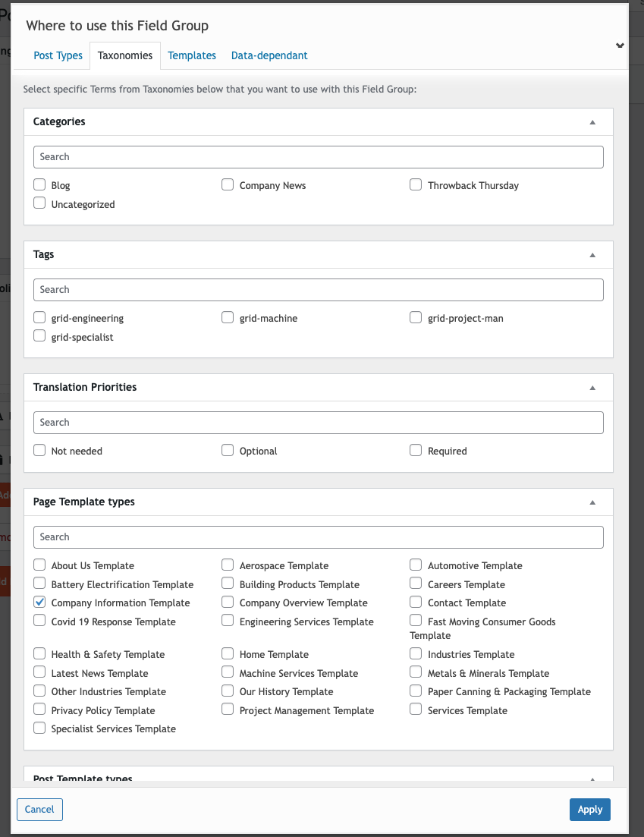Click the Apply button
The width and height of the screenshot is (644, 837).
click(590, 809)
